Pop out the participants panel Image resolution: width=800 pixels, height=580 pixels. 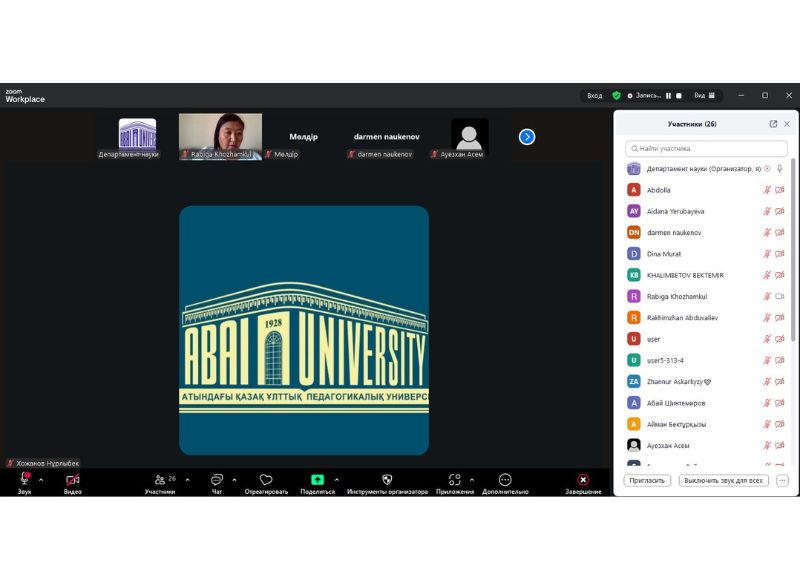773,124
